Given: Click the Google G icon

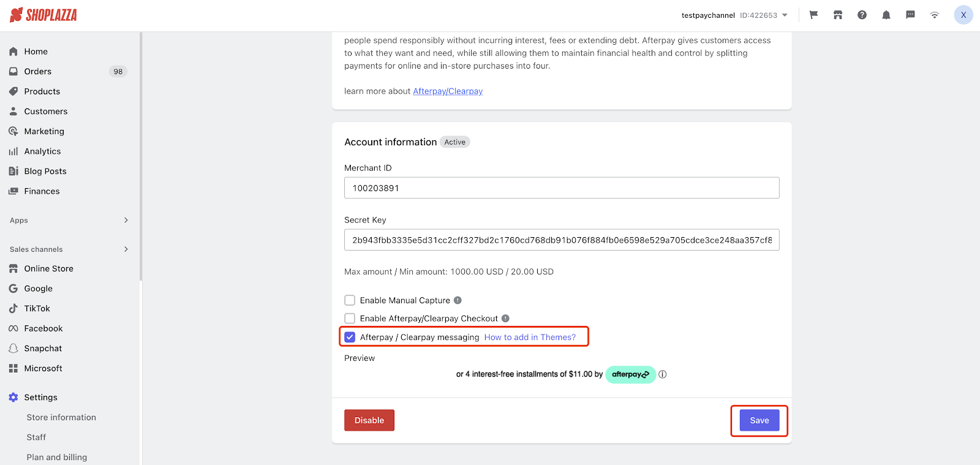Looking at the screenshot, I should 13,289.
